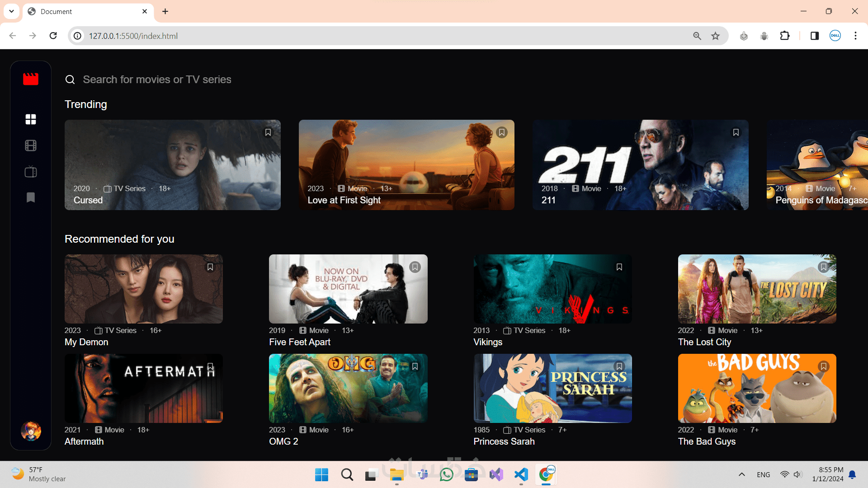Click the red clapperboard logo

pyautogui.click(x=31, y=79)
